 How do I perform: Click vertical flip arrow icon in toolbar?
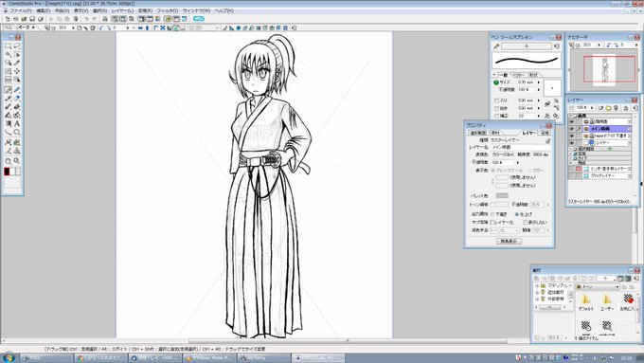[147, 27]
